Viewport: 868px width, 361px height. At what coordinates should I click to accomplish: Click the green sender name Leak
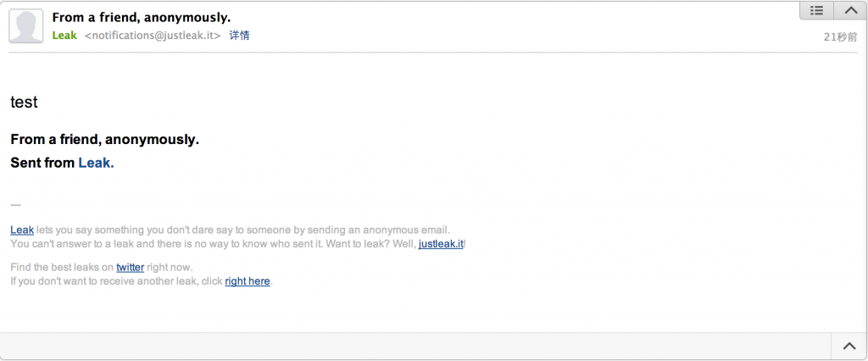[64, 36]
